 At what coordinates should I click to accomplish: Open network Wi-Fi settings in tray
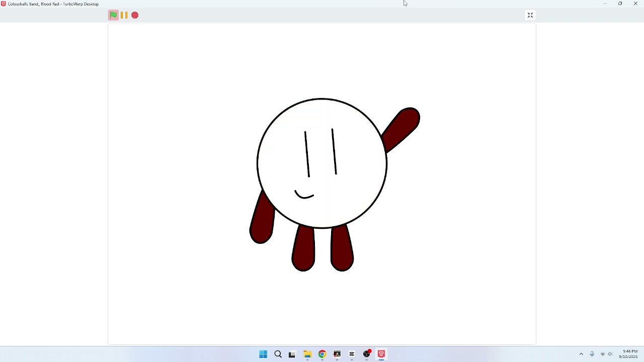[x=603, y=354]
